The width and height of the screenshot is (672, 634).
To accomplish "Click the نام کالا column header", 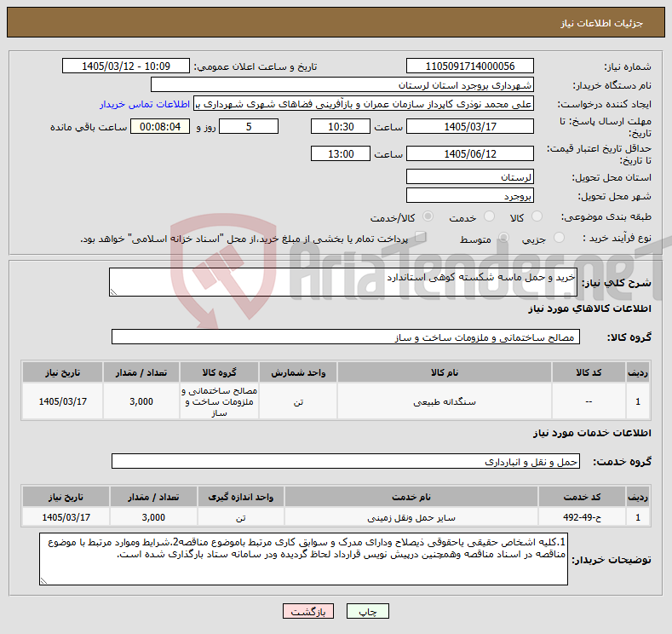I will coord(445,372).
